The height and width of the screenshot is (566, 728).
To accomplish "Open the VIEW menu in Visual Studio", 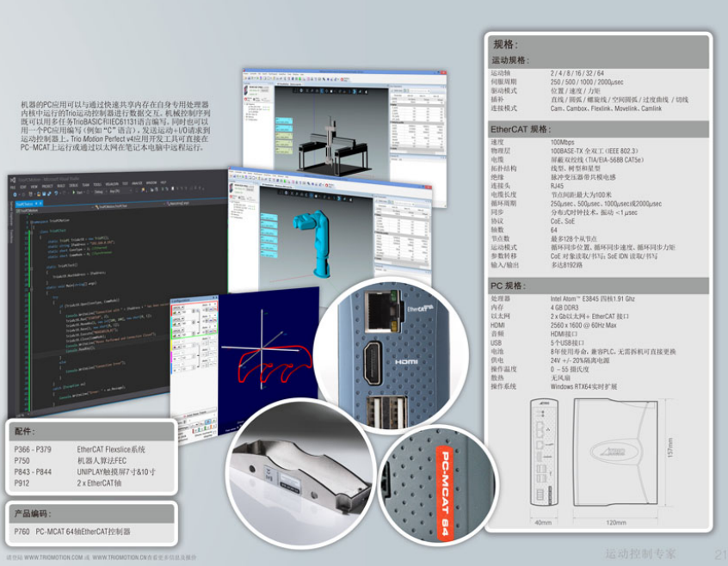I will (x=34, y=187).
